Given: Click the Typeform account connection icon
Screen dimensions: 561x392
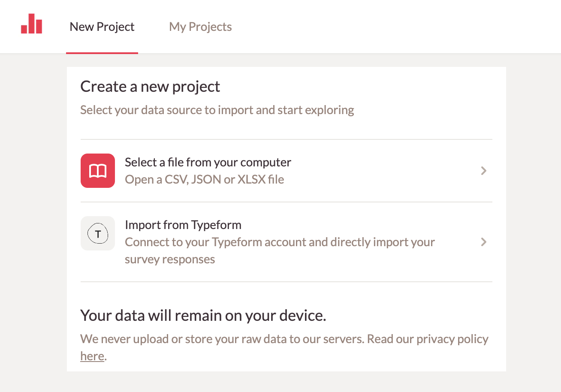Looking at the screenshot, I should (x=97, y=233).
